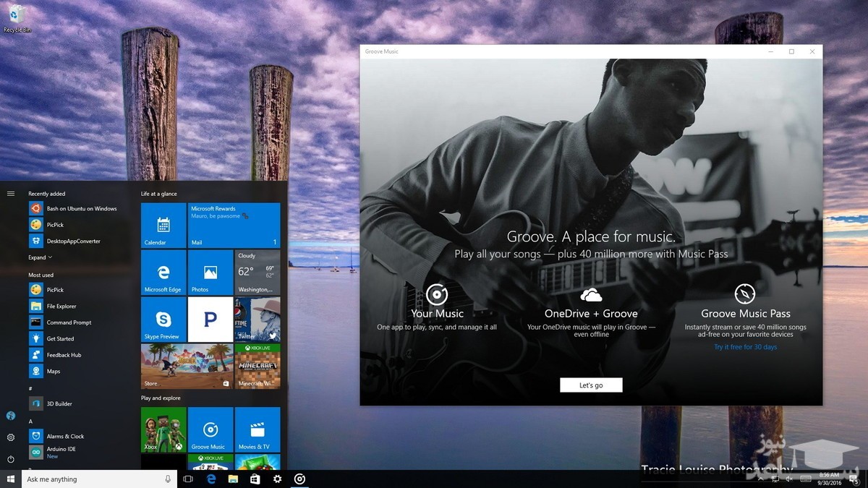This screenshot has height=488, width=868.
Task: Launch the Skype Preview tile
Action: (163, 319)
